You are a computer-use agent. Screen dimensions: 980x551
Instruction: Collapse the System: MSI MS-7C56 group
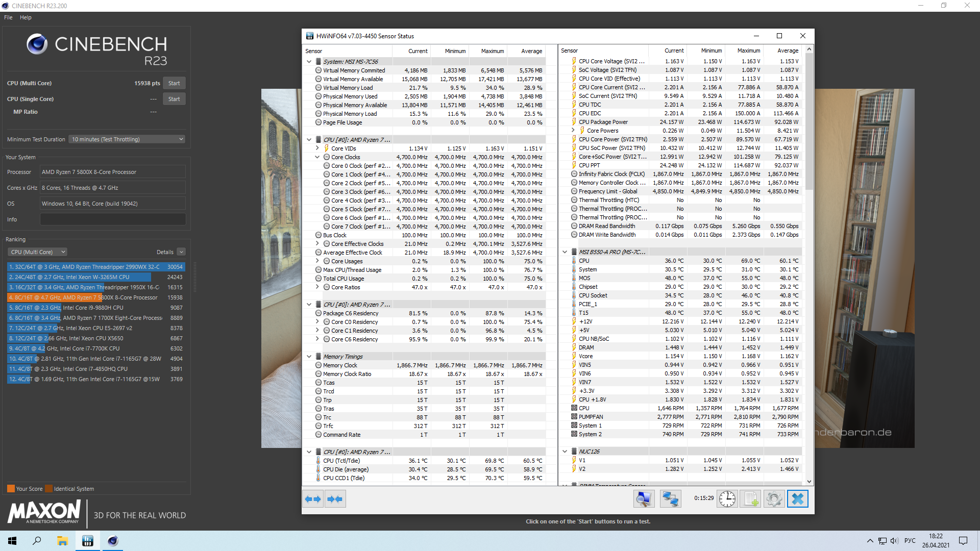(x=309, y=62)
